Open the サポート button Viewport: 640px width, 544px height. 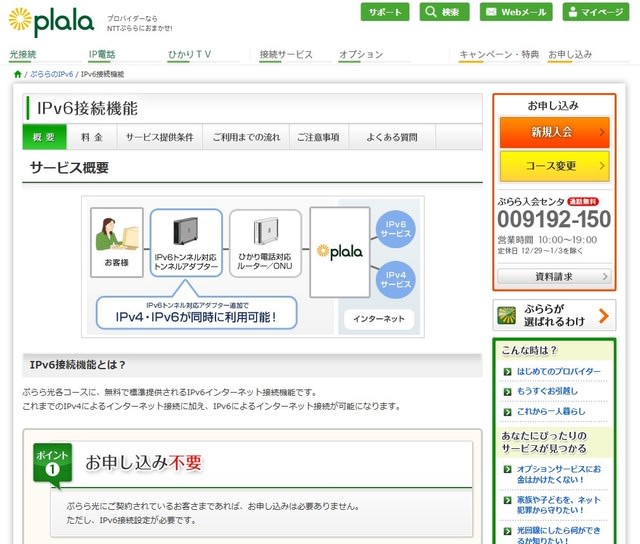pyautogui.click(x=384, y=12)
